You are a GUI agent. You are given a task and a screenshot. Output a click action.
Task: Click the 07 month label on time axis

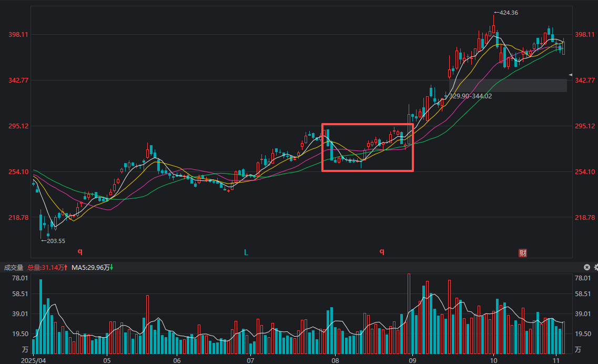(250, 361)
